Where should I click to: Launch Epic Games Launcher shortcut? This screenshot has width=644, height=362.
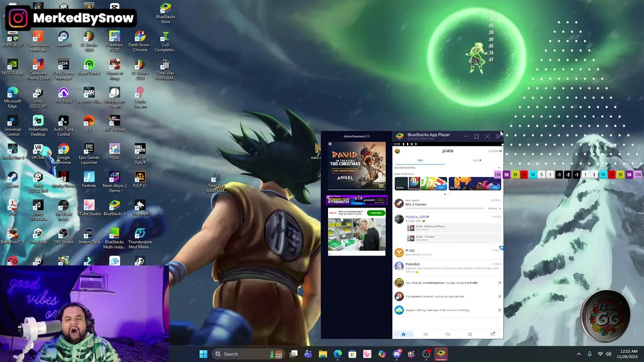point(89,154)
